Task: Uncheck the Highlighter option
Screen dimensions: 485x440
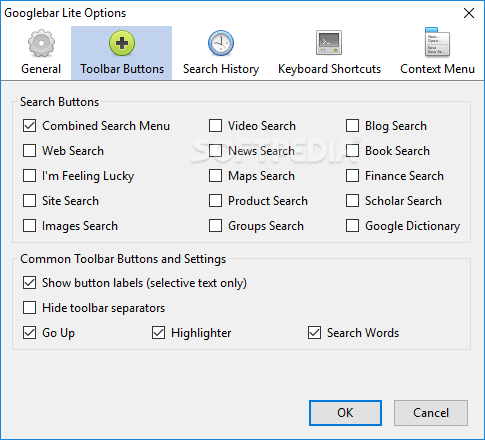Action: coord(158,333)
